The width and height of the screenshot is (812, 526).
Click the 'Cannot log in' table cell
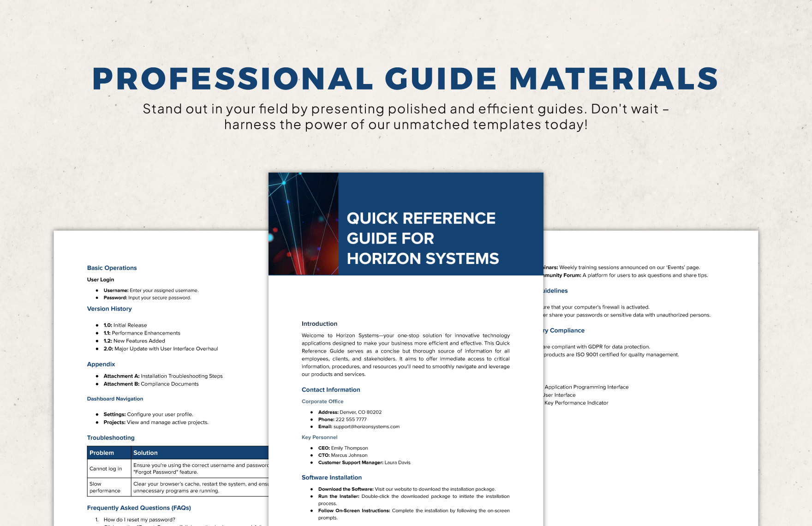[109, 469]
